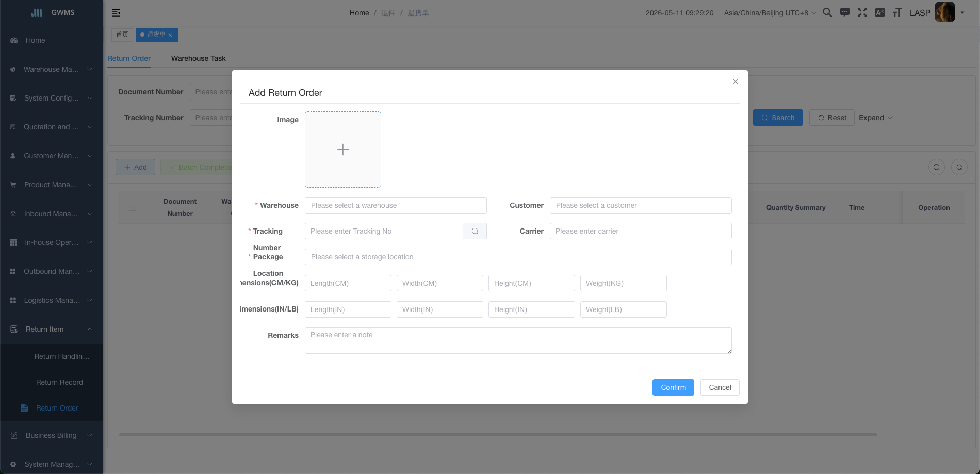
Task: Click the Height(CM) field
Action: (x=532, y=283)
